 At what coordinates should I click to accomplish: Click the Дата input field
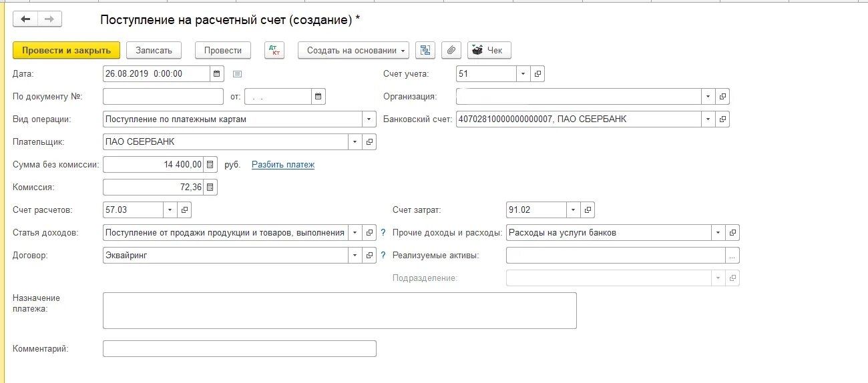click(x=157, y=73)
